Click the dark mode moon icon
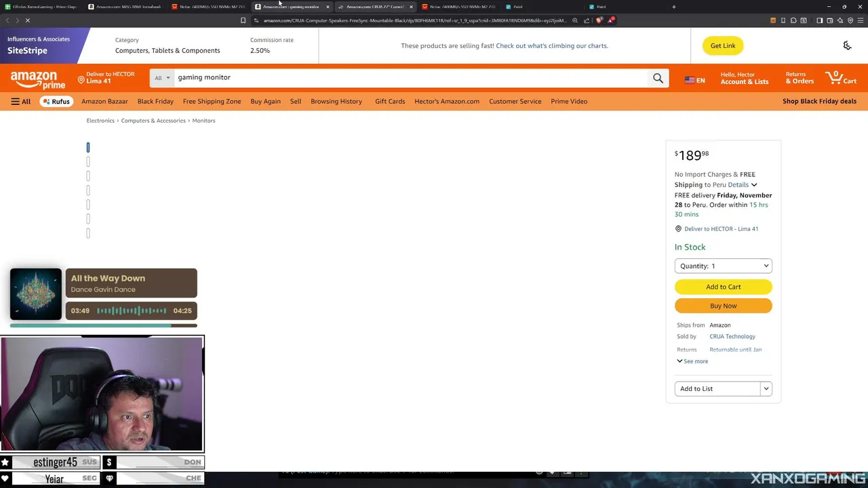Viewport: 868px width, 488px height. point(847,45)
